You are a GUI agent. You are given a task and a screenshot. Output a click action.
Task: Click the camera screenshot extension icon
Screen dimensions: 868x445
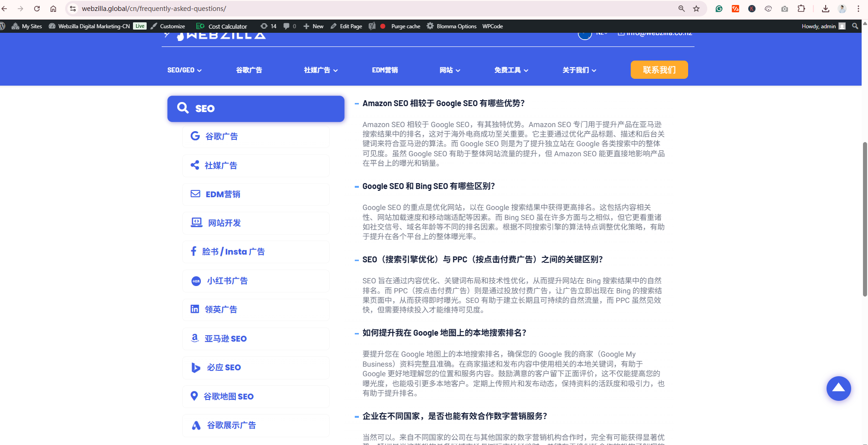tap(785, 9)
